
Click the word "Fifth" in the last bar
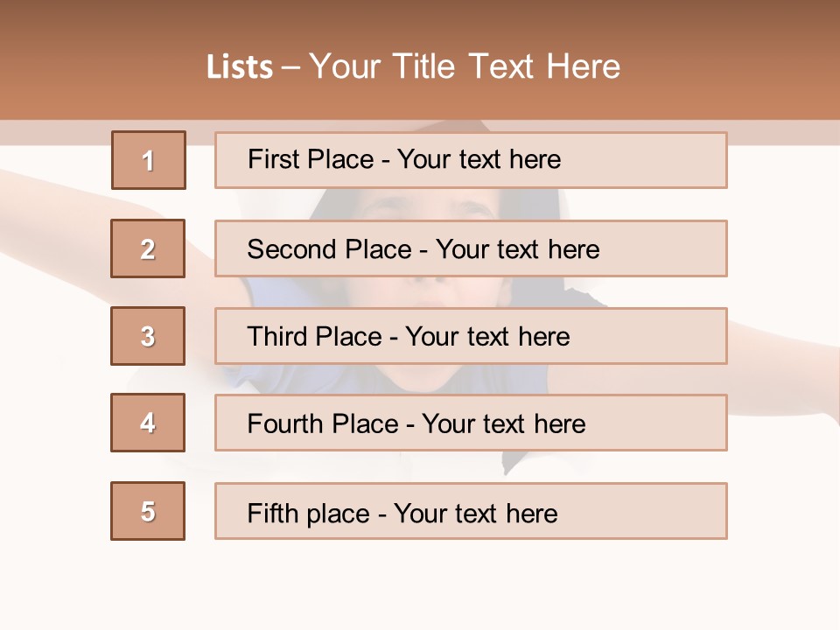pyautogui.click(x=272, y=513)
